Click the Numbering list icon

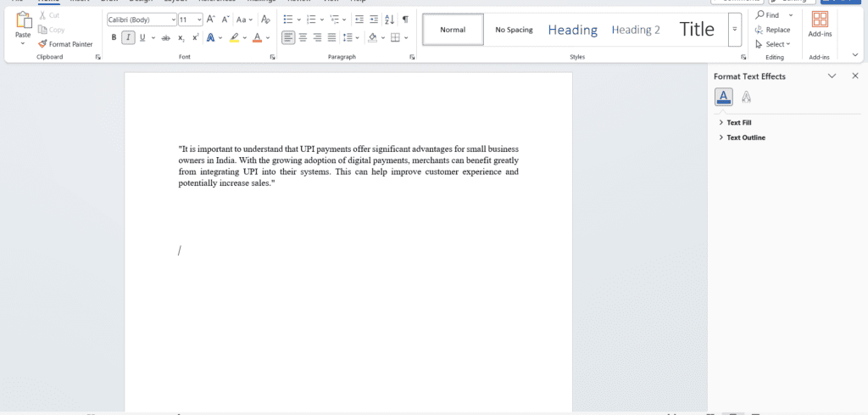pos(311,20)
